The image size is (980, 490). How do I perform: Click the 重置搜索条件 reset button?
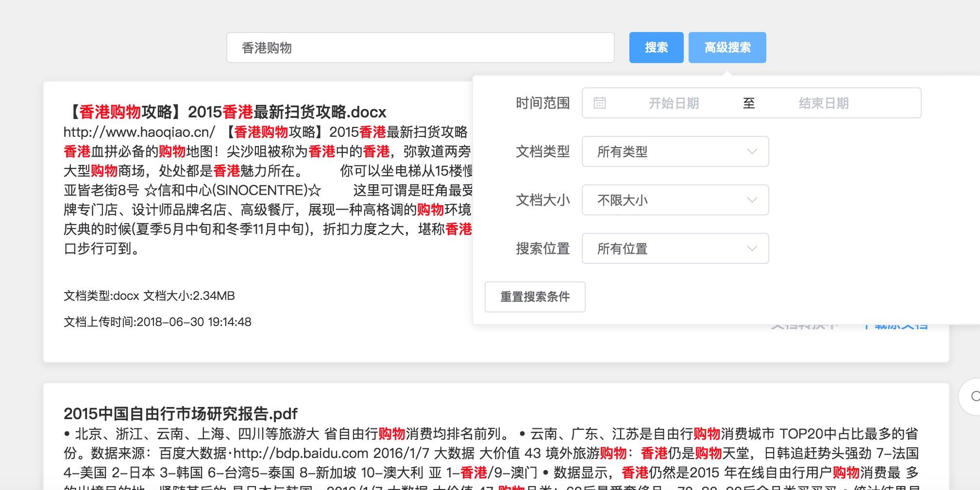click(x=535, y=296)
